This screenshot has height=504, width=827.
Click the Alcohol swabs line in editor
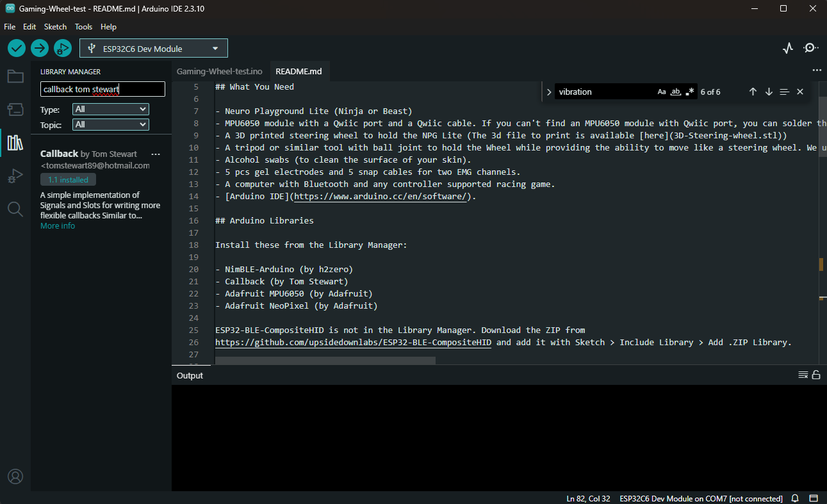pos(343,160)
